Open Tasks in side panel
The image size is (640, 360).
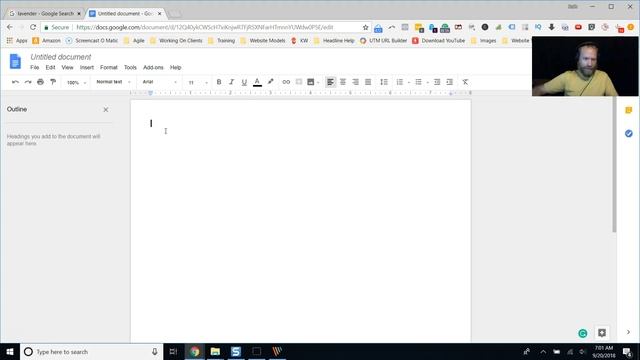pos(629,133)
